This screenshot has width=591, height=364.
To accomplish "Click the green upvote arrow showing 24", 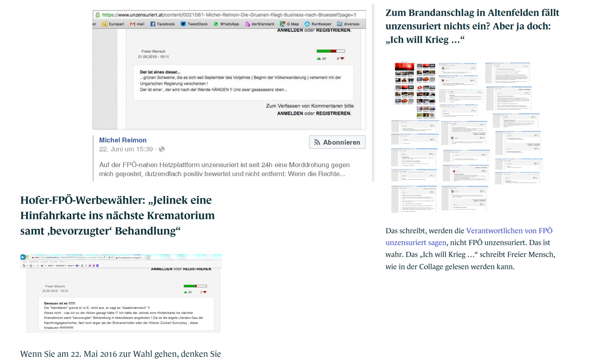I will 319,59.
